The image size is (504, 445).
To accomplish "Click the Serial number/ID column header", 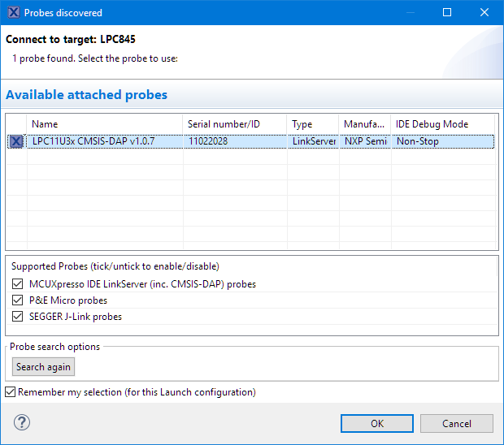I will 234,124.
